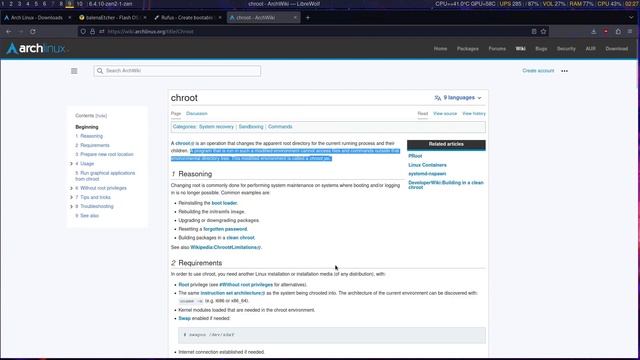Open AUR in Arch navigation
Viewport: 640px width, 360px height.
tap(591, 49)
